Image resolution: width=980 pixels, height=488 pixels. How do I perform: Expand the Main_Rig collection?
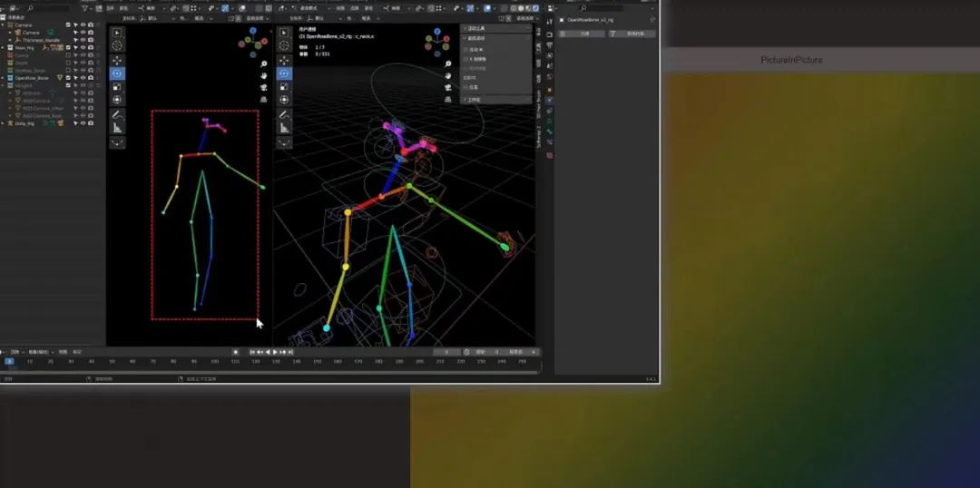(x=3, y=47)
